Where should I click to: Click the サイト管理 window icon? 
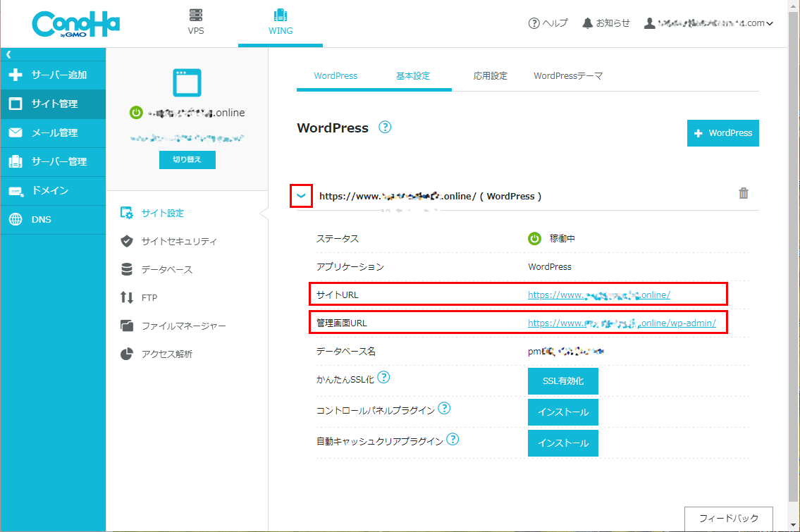point(16,104)
